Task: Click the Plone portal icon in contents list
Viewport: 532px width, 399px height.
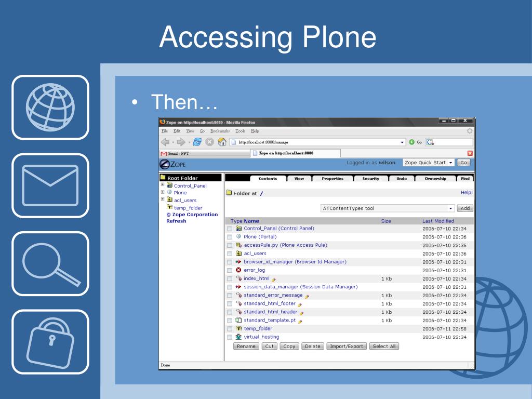Action: (x=238, y=236)
